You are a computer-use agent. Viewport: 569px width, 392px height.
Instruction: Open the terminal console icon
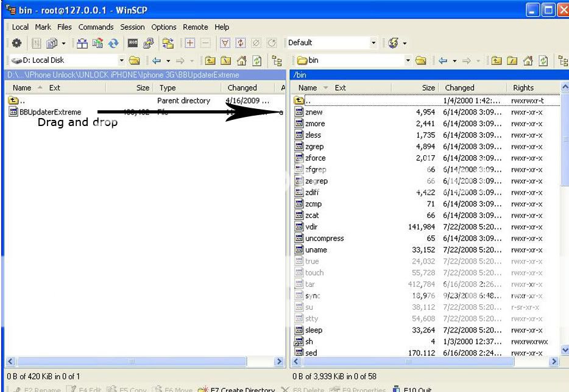(x=133, y=43)
